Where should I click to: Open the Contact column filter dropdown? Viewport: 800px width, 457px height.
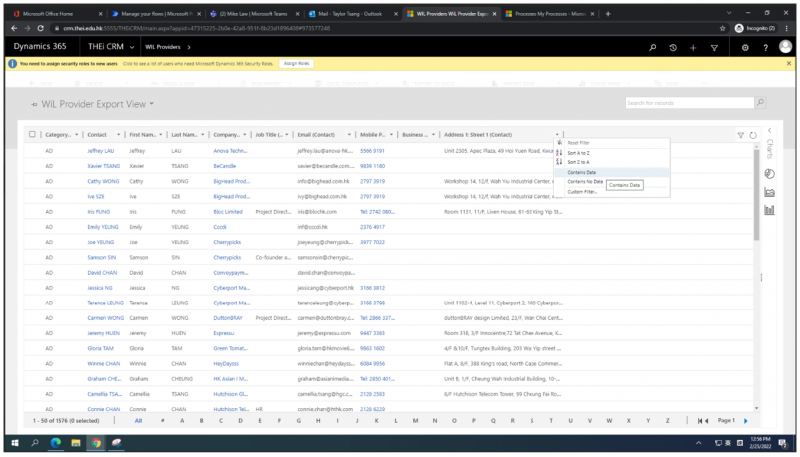point(118,135)
